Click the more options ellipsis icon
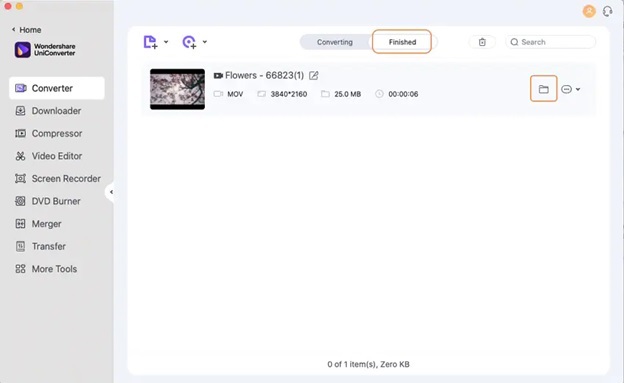The image size is (624, 383). coord(566,89)
